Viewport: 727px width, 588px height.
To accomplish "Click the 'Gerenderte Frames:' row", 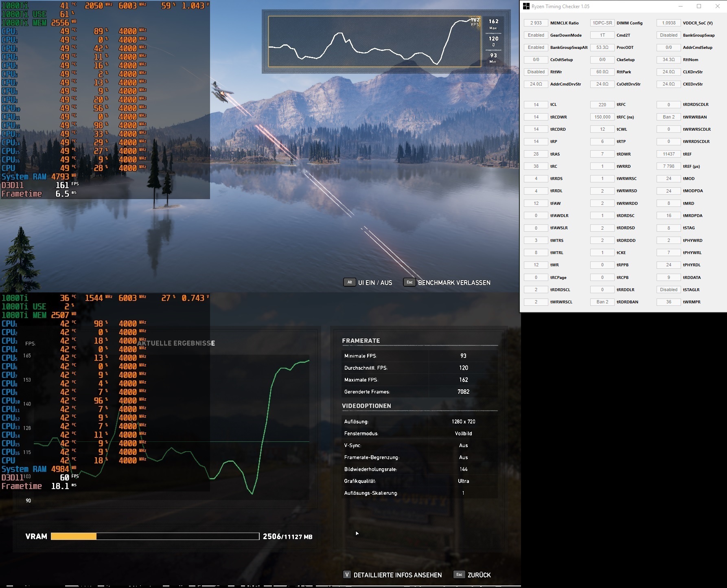I will pyautogui.click(x=420, y=392).
